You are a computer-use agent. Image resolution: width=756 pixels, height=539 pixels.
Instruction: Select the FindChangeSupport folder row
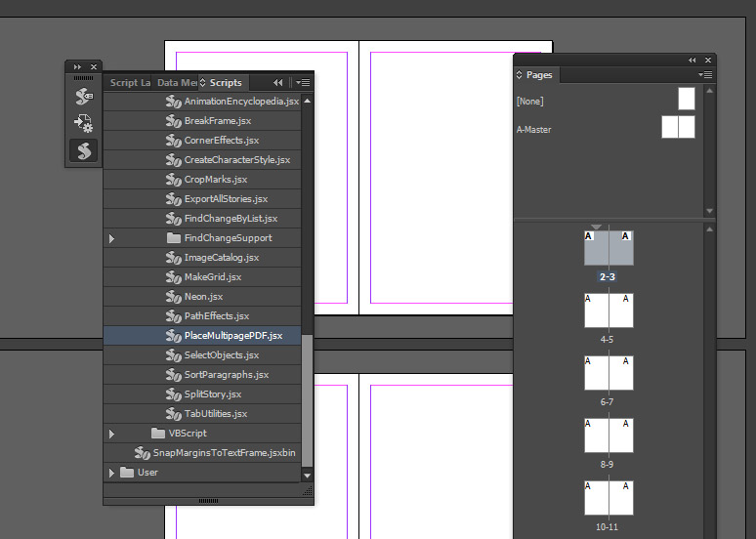coord(202,238)
